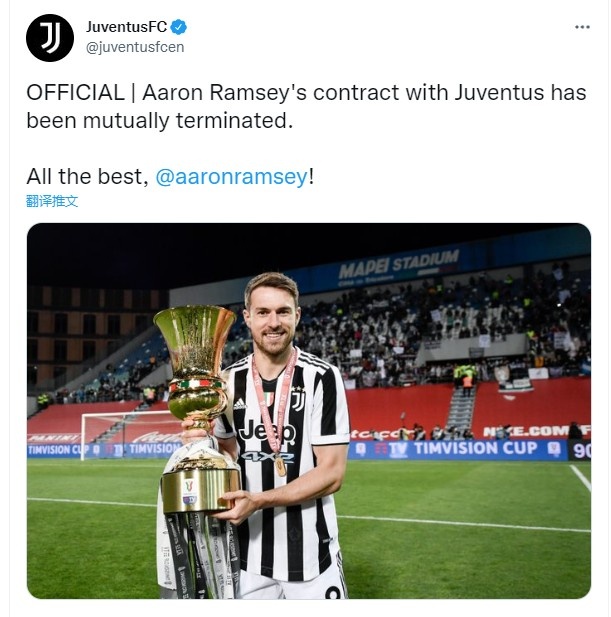Open the @aaronramsey mention link
This screenshot has width=611, height=617.
231,176
